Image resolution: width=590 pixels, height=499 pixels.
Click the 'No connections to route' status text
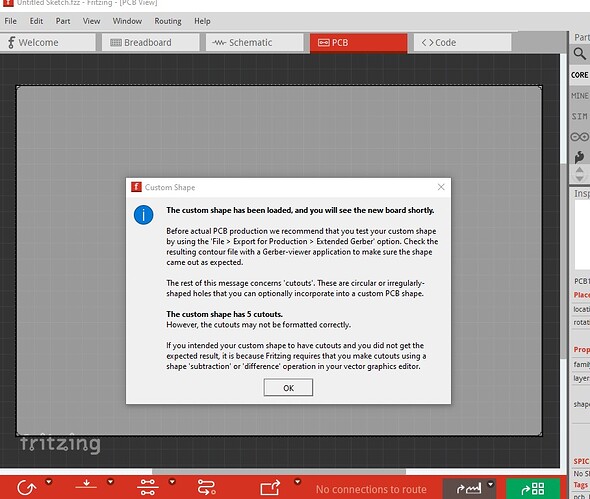tap(371, 489)
